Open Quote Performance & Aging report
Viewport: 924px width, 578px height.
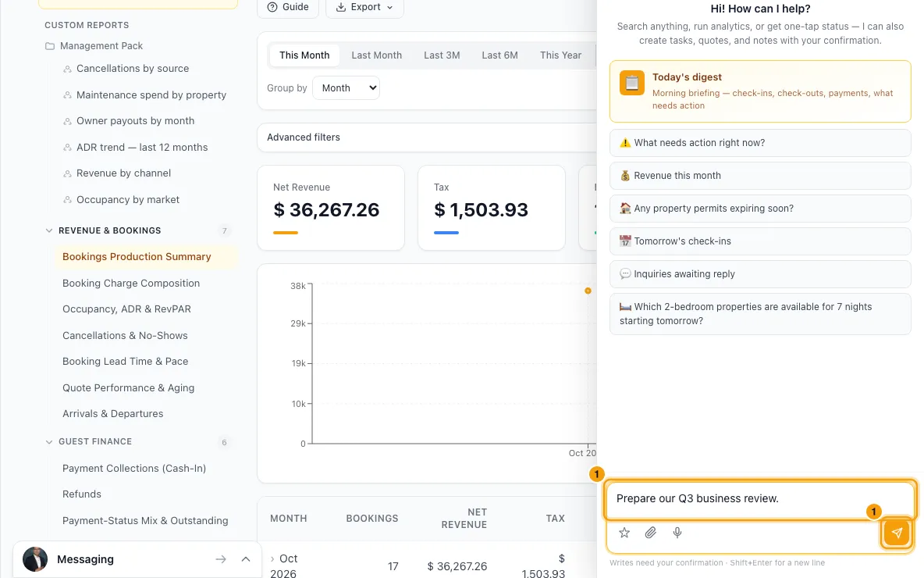coord(129,388)
